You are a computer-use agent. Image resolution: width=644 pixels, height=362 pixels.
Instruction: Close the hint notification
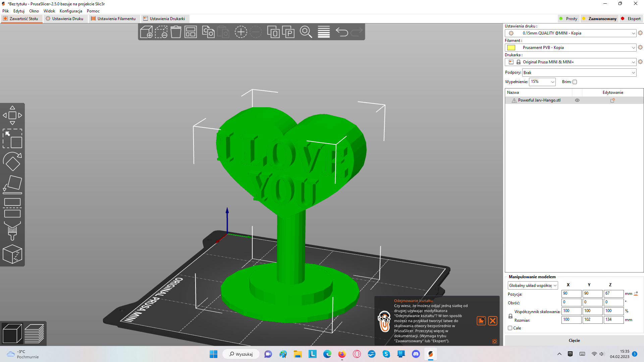pos(493,321)
